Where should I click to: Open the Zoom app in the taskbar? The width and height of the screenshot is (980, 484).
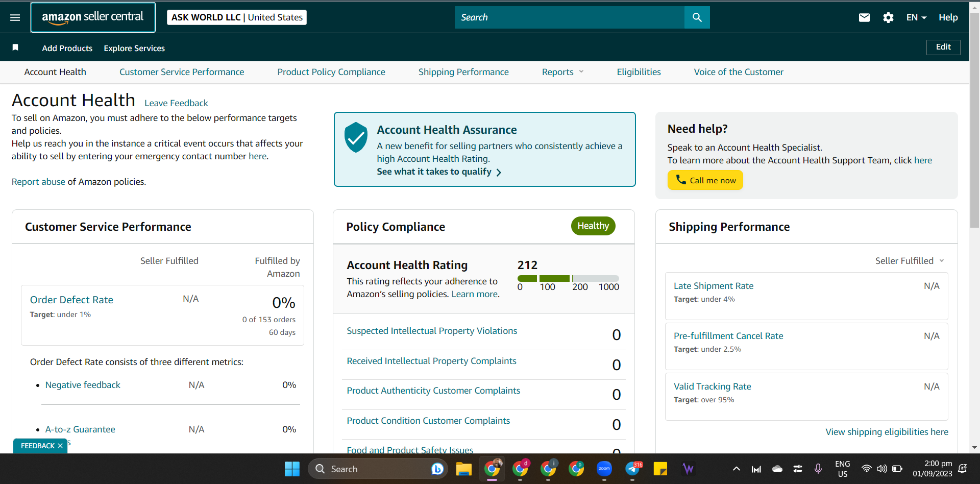(x=604, y=469)
